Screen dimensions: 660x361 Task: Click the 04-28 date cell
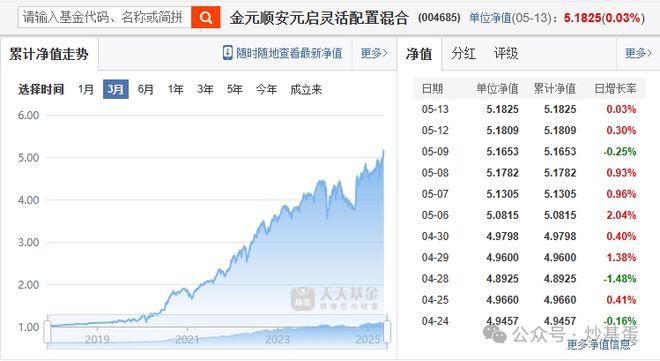pos(435,279)
